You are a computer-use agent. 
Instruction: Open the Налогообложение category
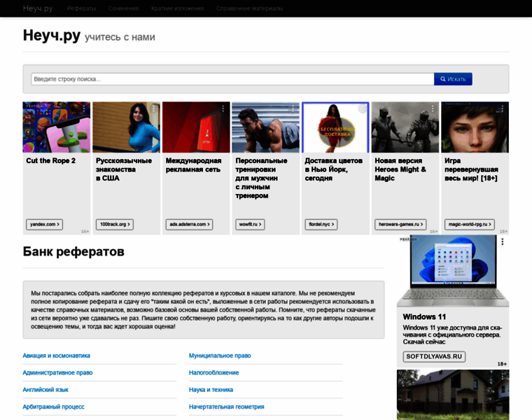coord(213,372)
